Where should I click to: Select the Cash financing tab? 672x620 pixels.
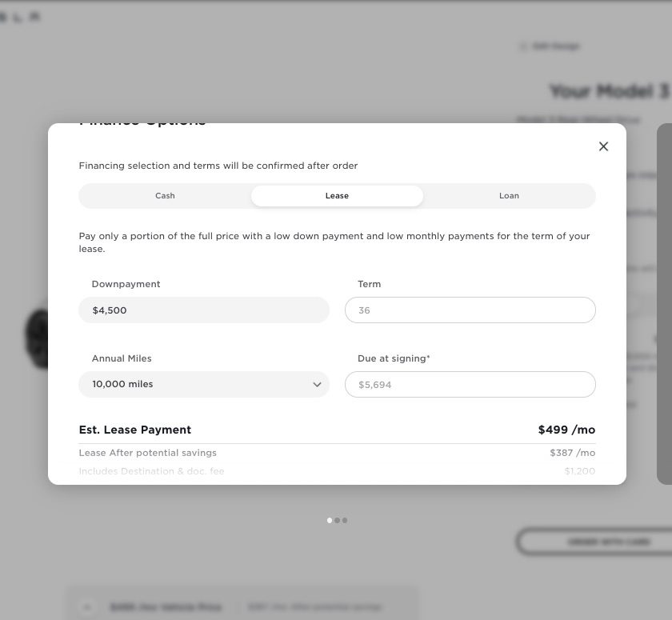coord(165,196)
